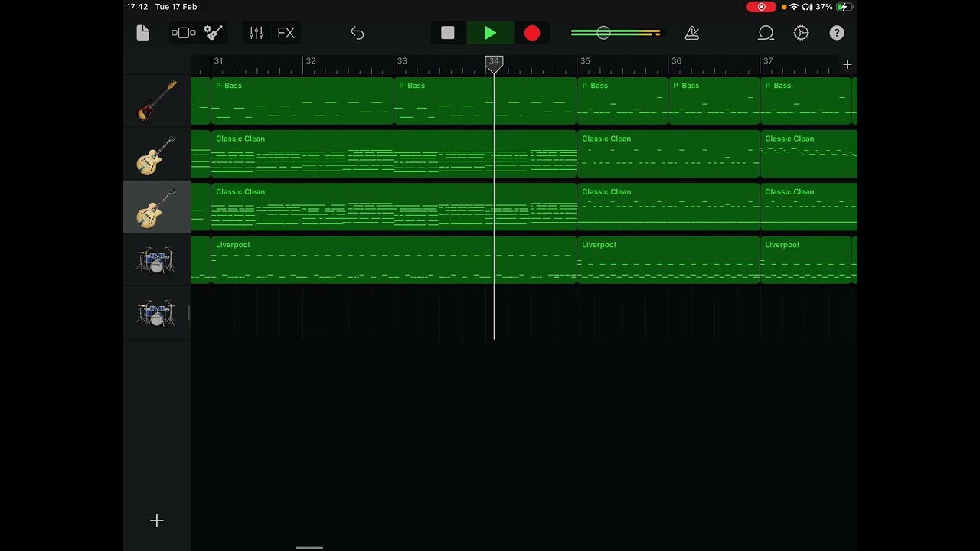Select the highlighted second guitar track icon

(156, 207)
